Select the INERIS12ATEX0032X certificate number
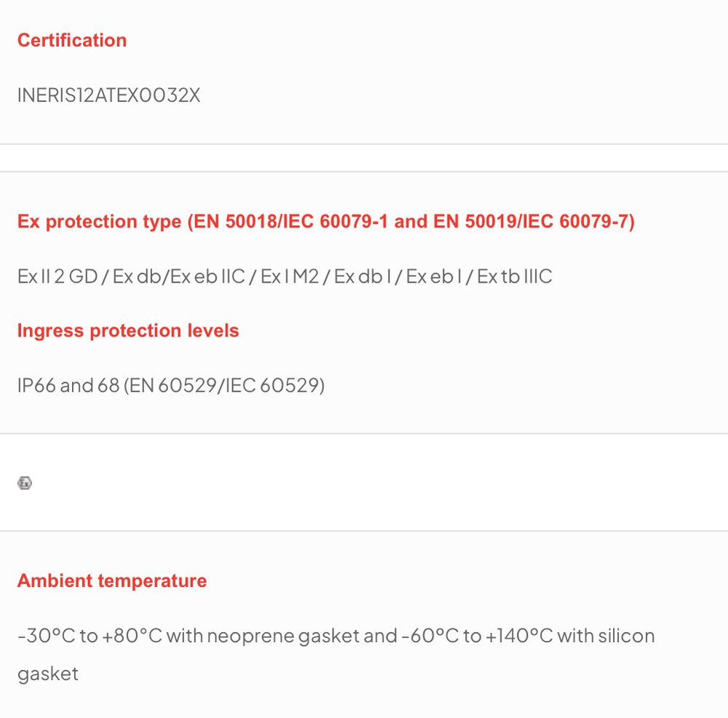 (x=108, y=95)
